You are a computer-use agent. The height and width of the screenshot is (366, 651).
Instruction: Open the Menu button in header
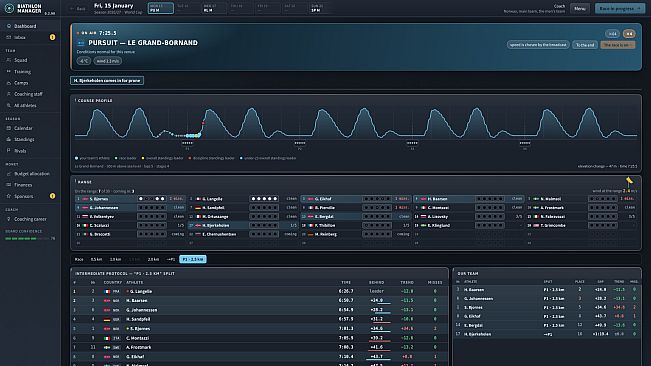pos(580,8)
